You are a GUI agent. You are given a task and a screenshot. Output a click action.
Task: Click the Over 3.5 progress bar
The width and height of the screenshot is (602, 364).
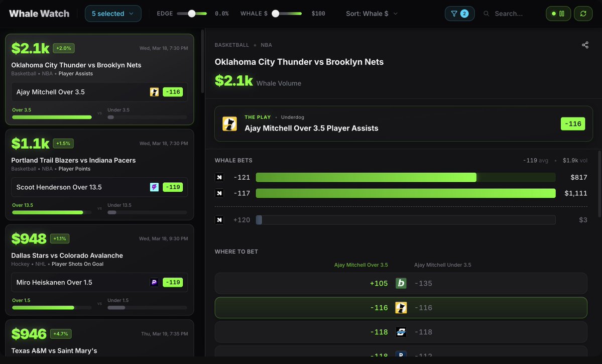click(52, 117)
